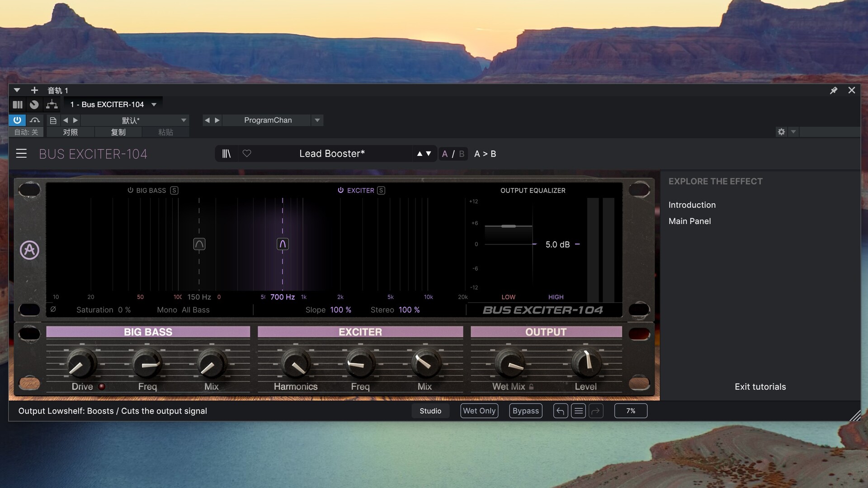Toggle the host plugin power button

[17, 120]
